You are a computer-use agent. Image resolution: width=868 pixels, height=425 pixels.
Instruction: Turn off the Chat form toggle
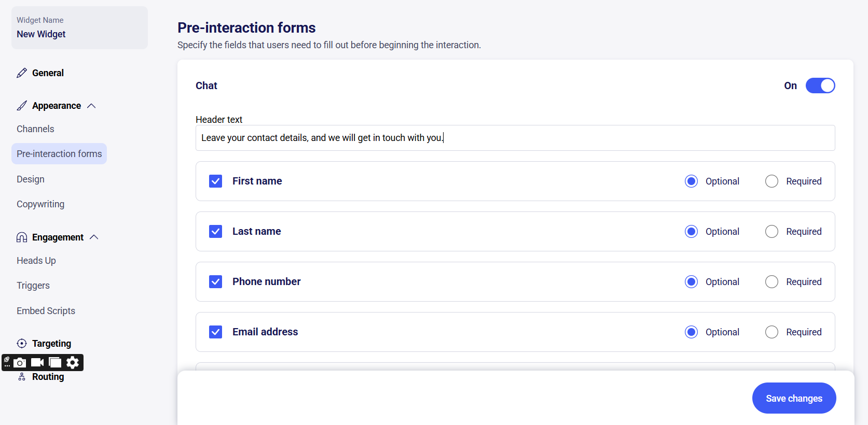click(820, 86)
